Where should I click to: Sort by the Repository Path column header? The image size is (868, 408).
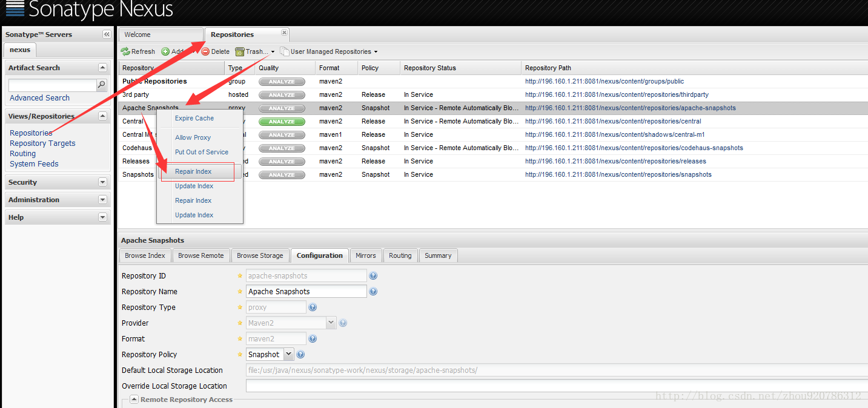point(694,68)
